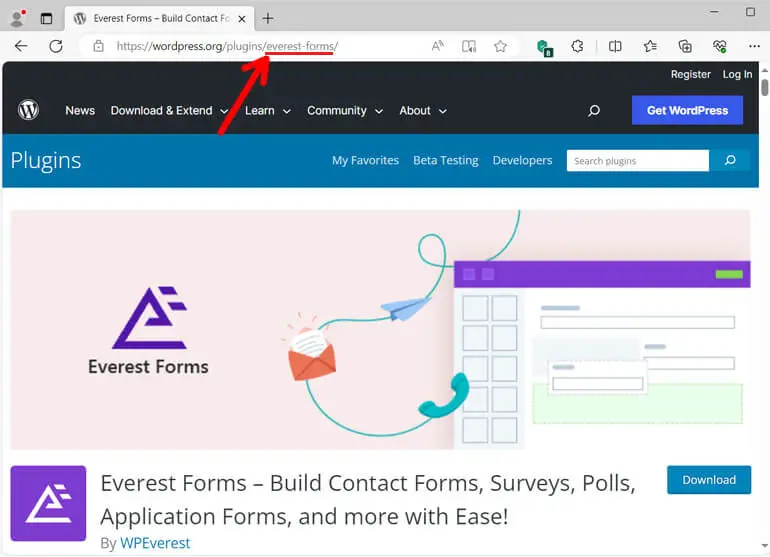Click the scrollbar down arrow

(765, 546)
